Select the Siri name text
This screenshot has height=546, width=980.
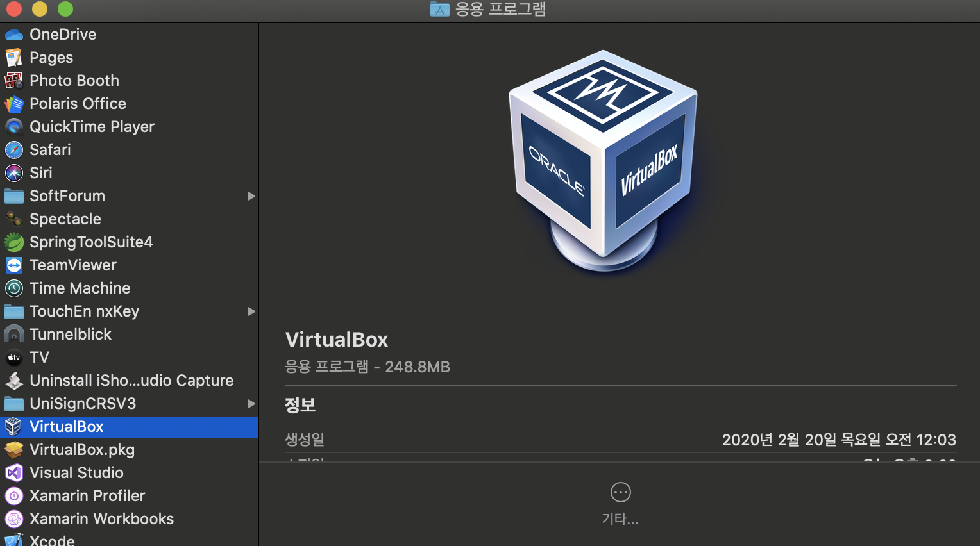point(41,173)
